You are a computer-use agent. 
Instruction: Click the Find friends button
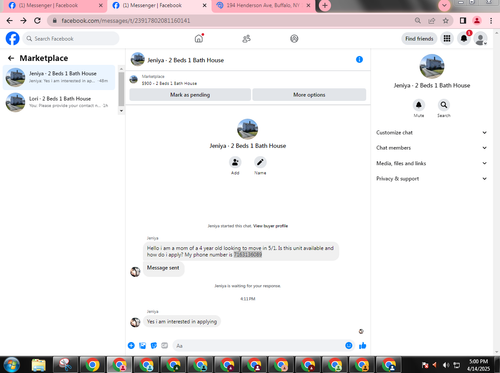tap(419, 39)
